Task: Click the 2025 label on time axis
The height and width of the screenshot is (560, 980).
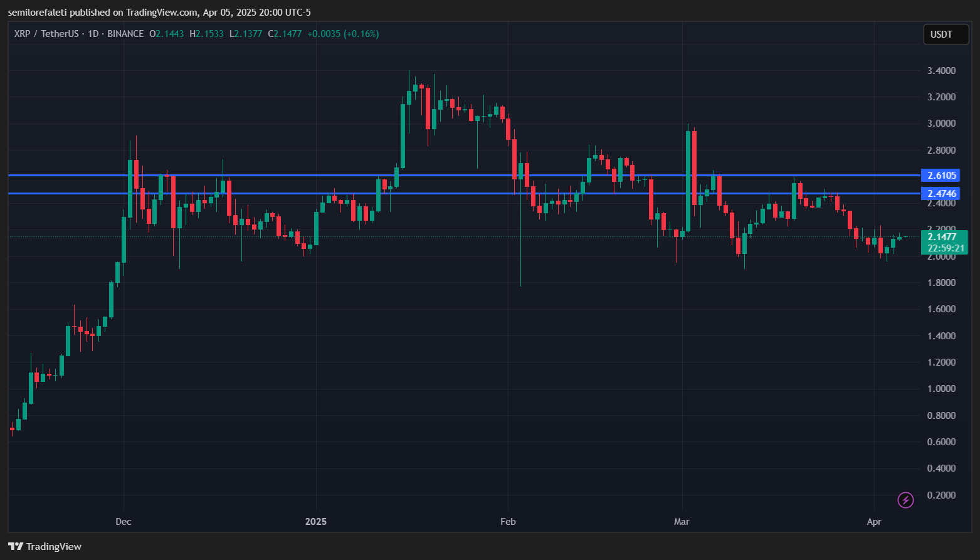Action: [x=316, y=522]
